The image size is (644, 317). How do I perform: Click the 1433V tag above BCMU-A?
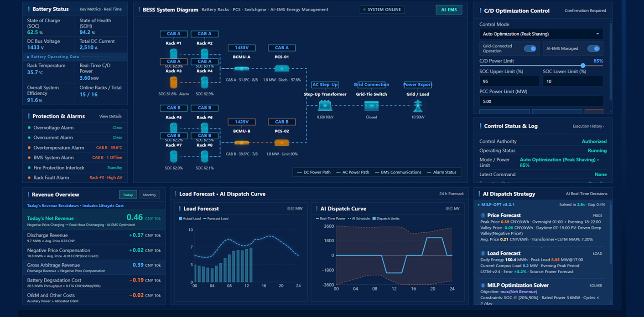coord(242,48)
